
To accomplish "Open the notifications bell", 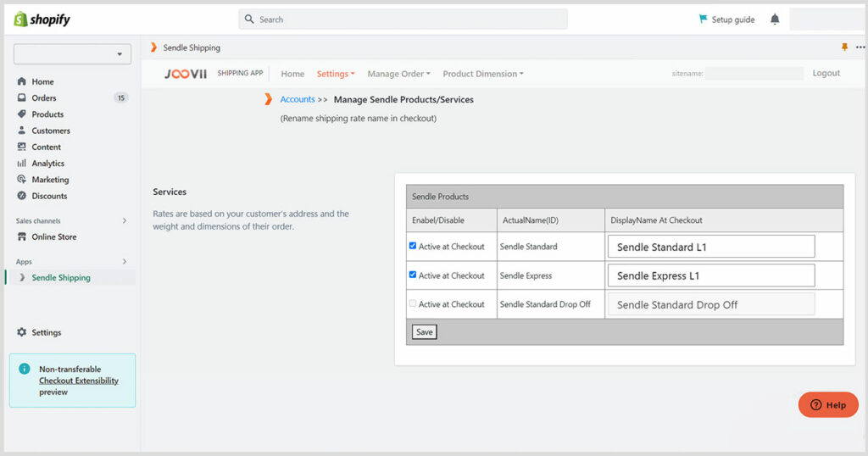I will pyautogui.click(x=775, y=19).
